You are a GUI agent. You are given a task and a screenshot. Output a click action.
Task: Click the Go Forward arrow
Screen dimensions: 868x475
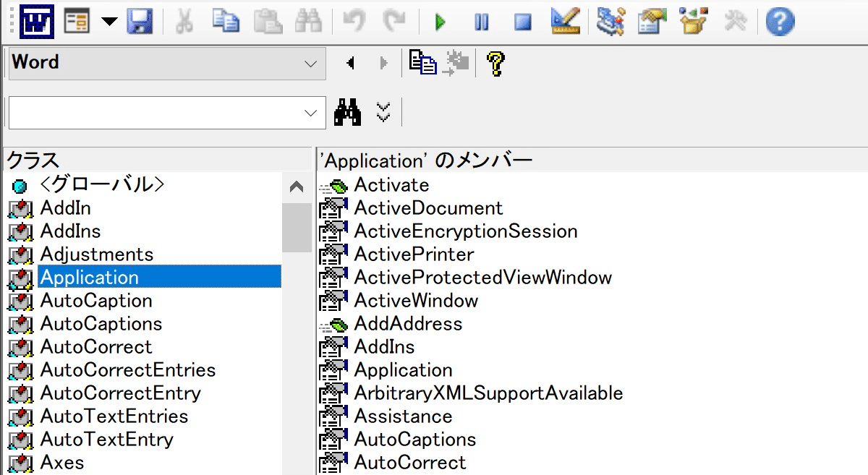pos(383,64)
